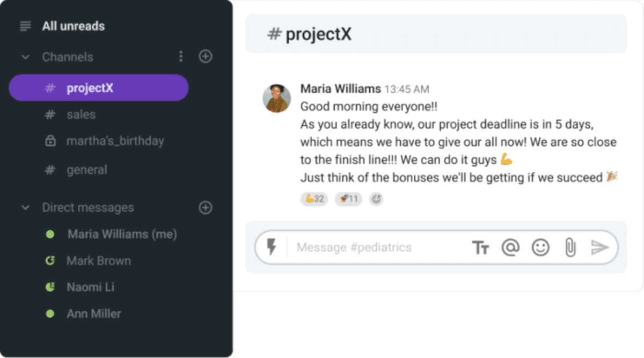The width and height of the screenshot is (644, 358).
Task: Send the message with arrow icon
Action: click(599, 247)
